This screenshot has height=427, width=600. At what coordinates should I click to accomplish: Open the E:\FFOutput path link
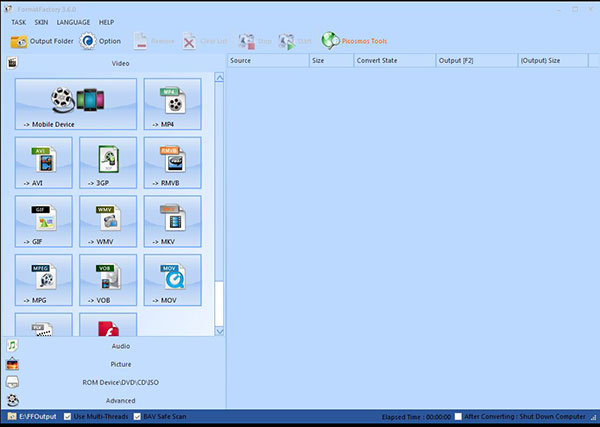[38, 416]
